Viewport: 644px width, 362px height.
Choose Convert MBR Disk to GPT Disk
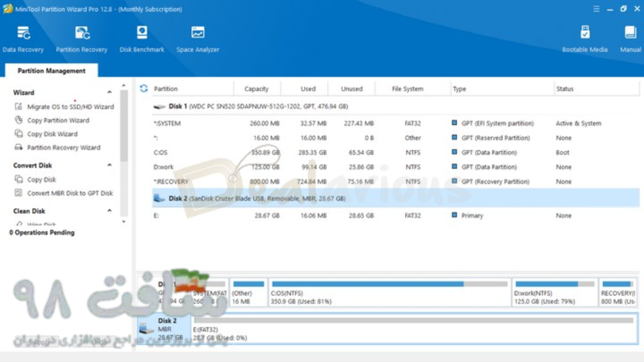point(70,193)
